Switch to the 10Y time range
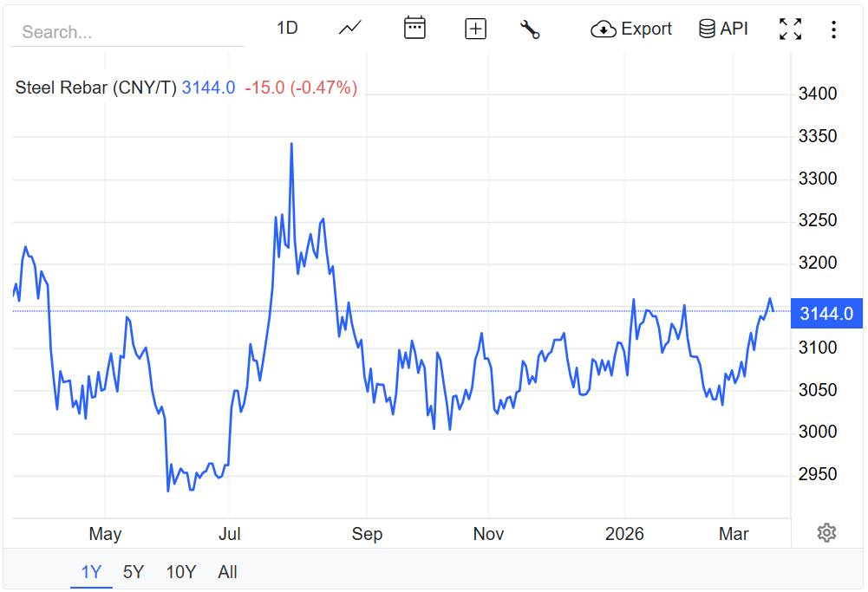 [181, 572]
